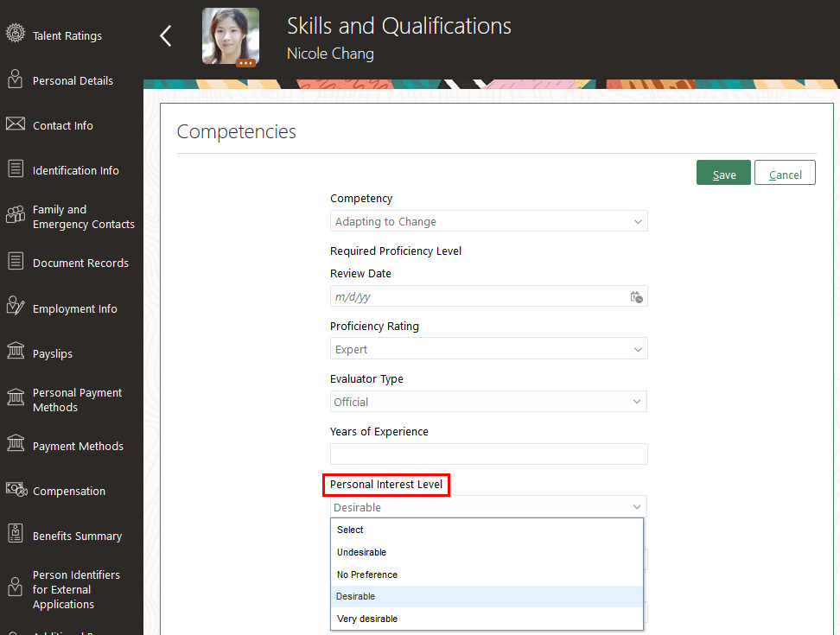Expand the Evaluator Type dropdown
Viewport: 840px width, 635px height.
pyautogui.click(x=638, y=403)
